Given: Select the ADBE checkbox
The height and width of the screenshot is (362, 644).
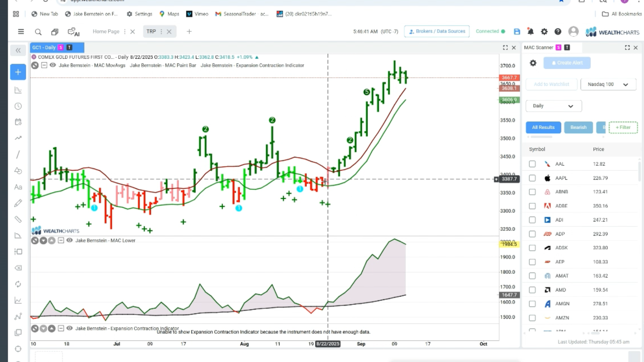Looking at the screenshot, I should 532,206.
